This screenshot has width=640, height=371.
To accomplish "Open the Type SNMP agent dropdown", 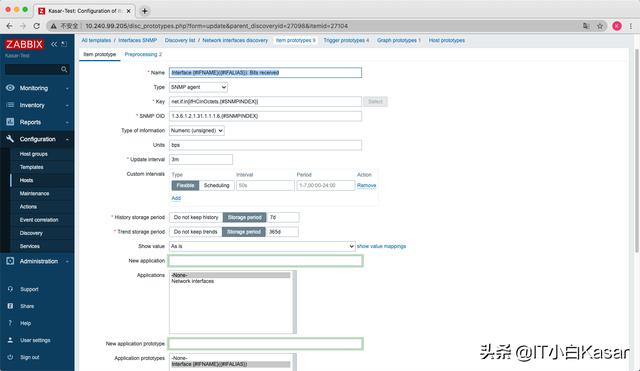I will click(198, 87).
